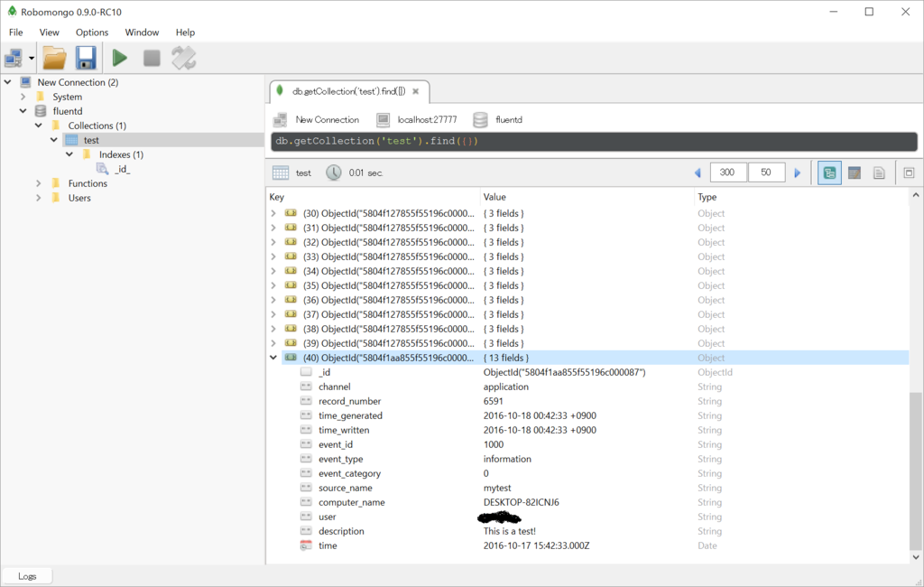Screen dimensions: 924x587
Task: Execute the query with the green play icon
Action: [x=120, y=57]
